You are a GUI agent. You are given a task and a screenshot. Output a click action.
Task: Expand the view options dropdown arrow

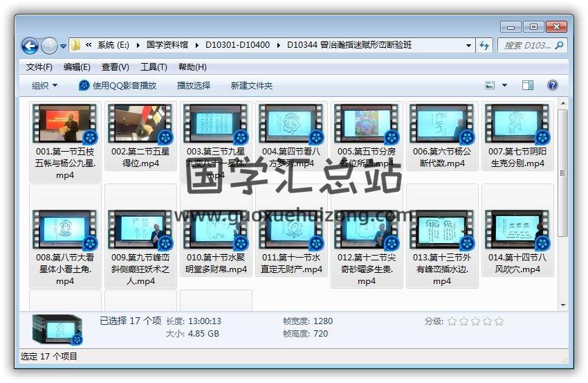(504, 85)
